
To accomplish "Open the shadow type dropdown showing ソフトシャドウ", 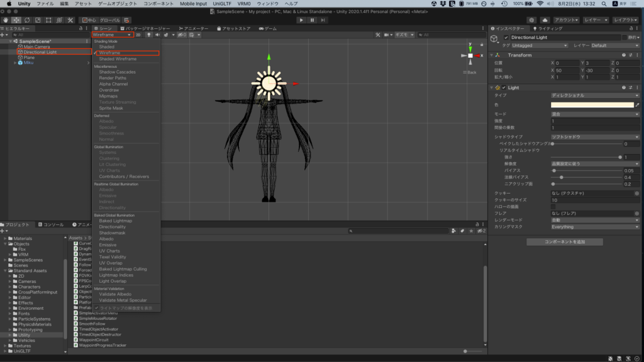I will click(x=594, y=136).
